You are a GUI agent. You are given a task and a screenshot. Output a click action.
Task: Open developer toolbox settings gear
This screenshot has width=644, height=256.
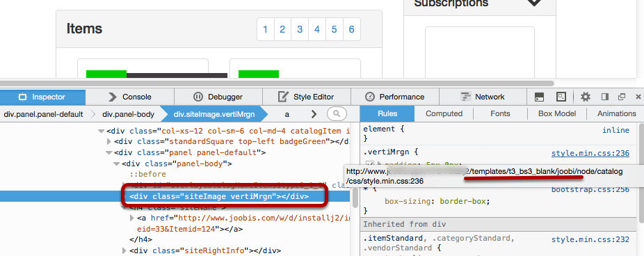point(586,97)
